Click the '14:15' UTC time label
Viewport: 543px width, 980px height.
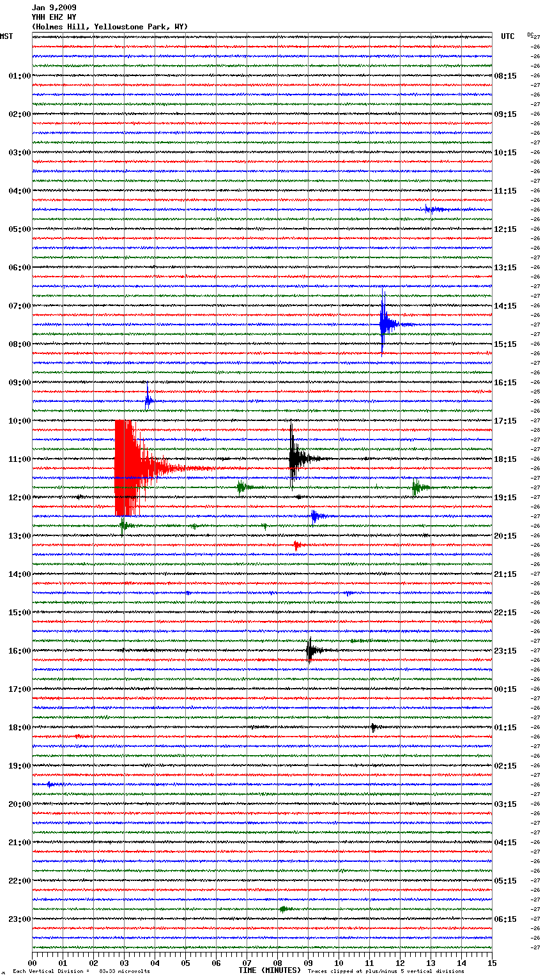pyautogui.click(x=505, y=306)
